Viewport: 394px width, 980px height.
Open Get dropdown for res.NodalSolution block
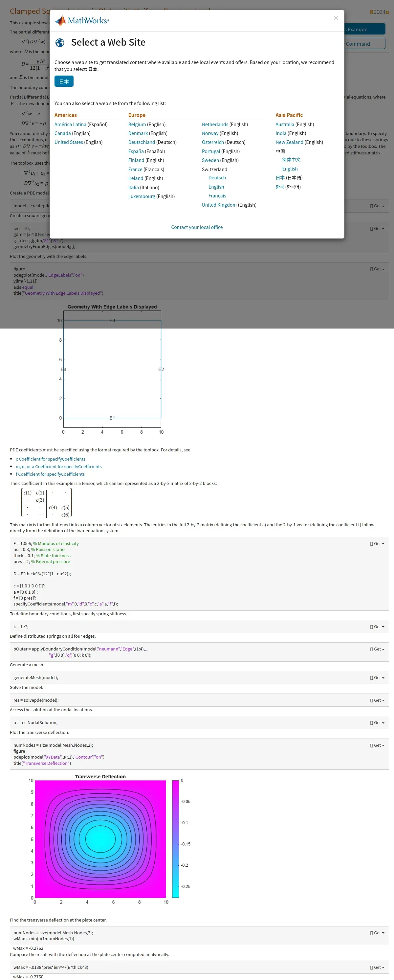[377, 722]
